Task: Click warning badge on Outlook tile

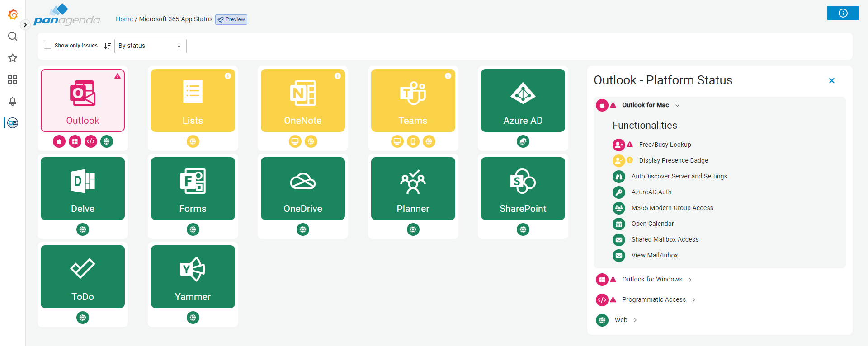Action: coord(118,76)
